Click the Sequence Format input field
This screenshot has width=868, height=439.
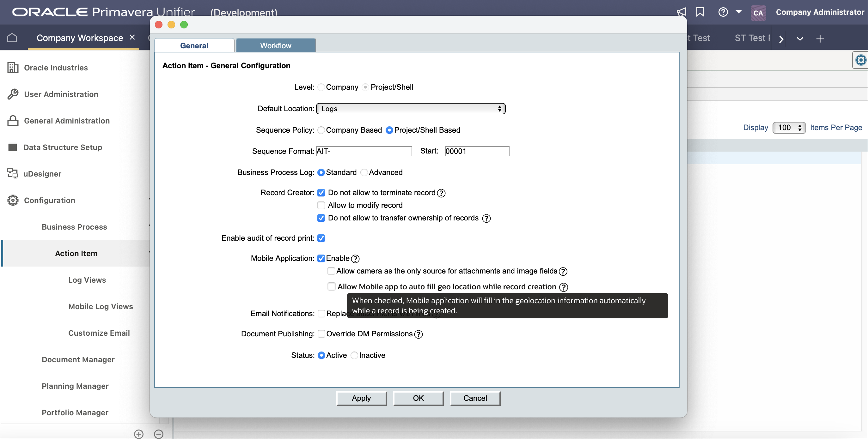(364, 152)
